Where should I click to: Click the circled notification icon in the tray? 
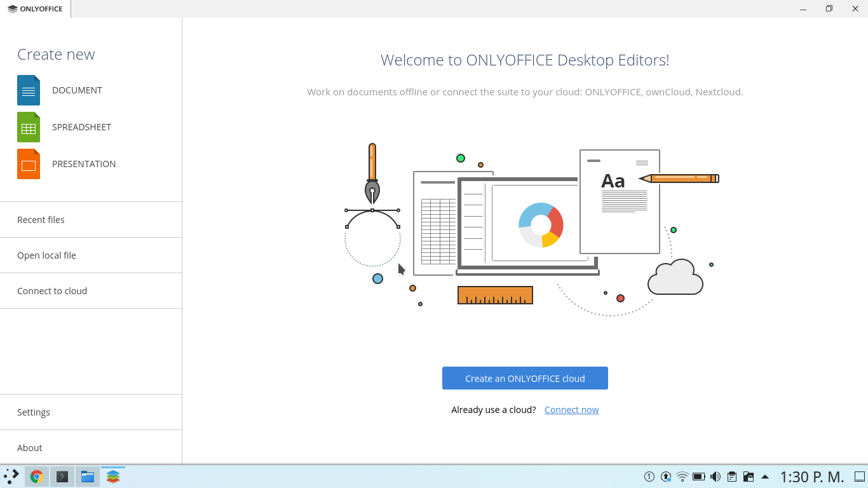pos(649,476)
